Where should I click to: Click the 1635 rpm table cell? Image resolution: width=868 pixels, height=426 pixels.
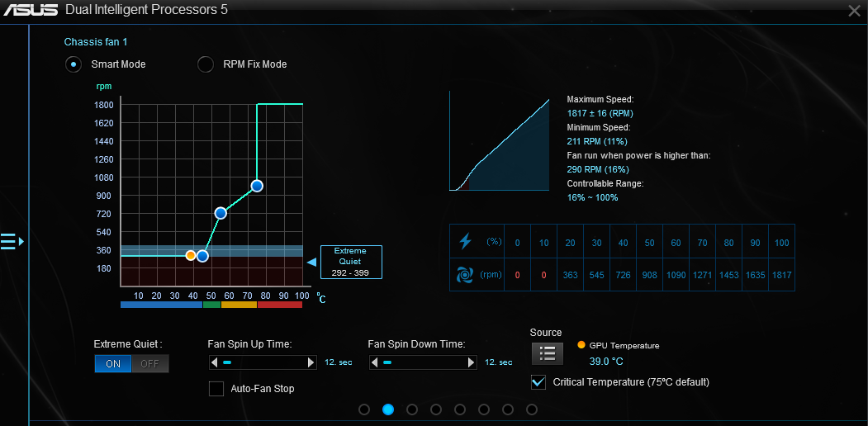tap(756, 274)
